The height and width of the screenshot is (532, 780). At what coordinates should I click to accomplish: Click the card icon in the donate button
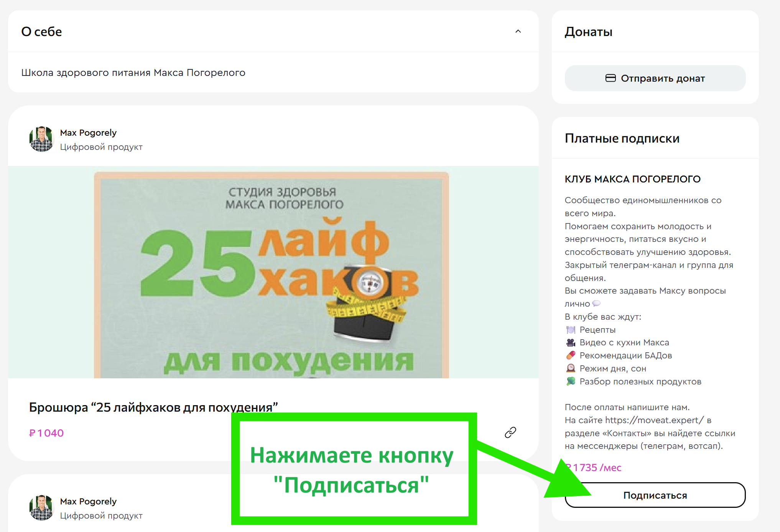coord(610,78)
